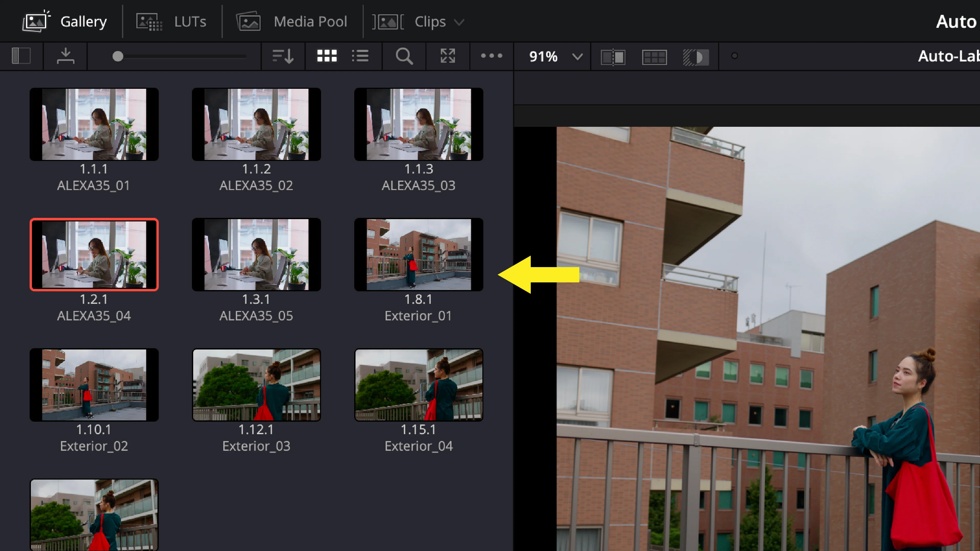The height and width of the screenshot is (551, 980).
Task: Select still 1.2.1 ALEXA35_04
Action: tap(94, 254)
